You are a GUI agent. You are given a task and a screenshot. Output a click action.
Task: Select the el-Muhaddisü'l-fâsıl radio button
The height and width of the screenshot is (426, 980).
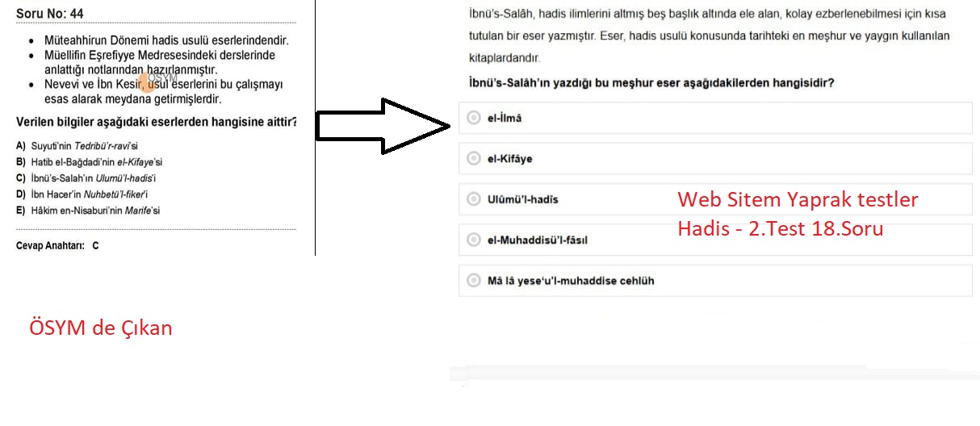[474, 240]
